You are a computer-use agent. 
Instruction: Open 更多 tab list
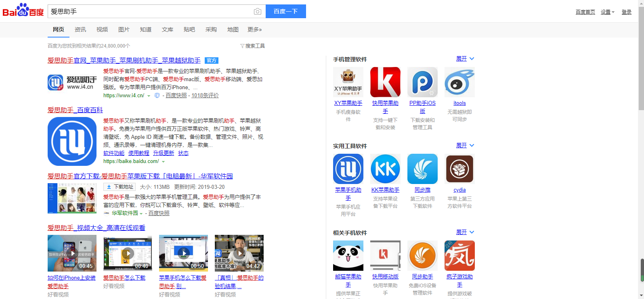click(254, 29)
